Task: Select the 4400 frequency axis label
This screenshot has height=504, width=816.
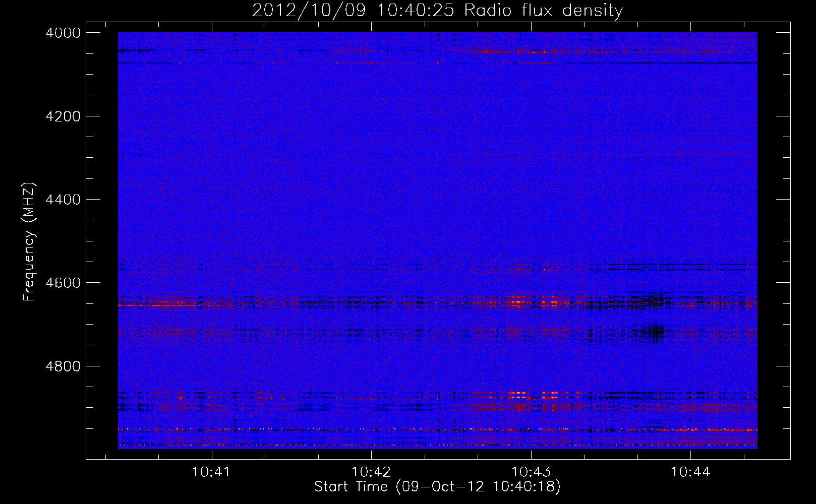Action: tap(63, 200)
